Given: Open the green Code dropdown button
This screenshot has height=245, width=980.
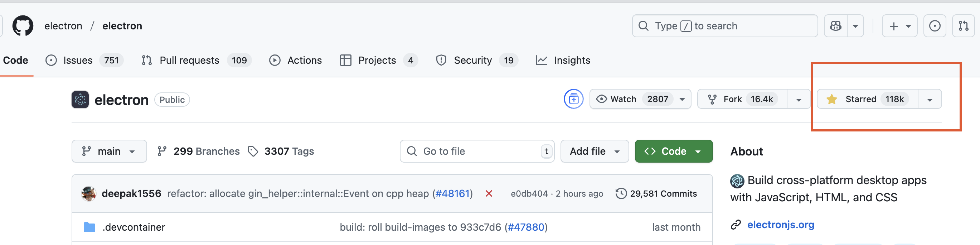Looking at the screenshot, I should (x=673, y=151).
